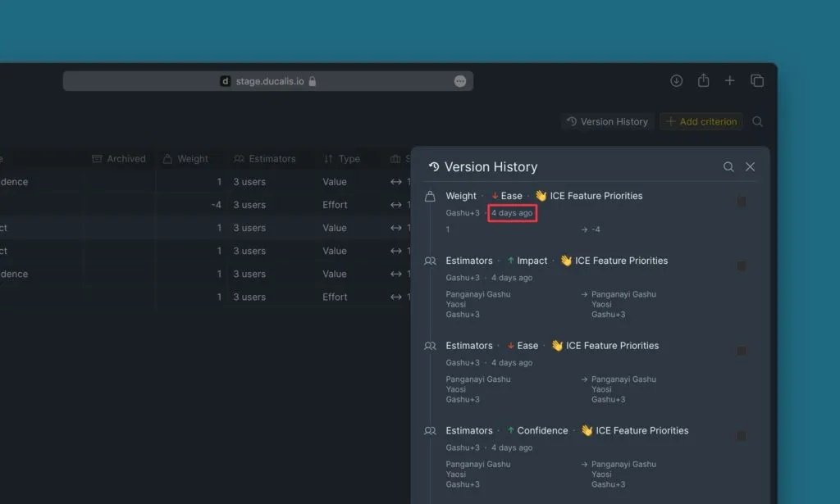This screenshot has height=504, width=840.
Task: Sort by the Type column header
Action: [x=342, y=159]
